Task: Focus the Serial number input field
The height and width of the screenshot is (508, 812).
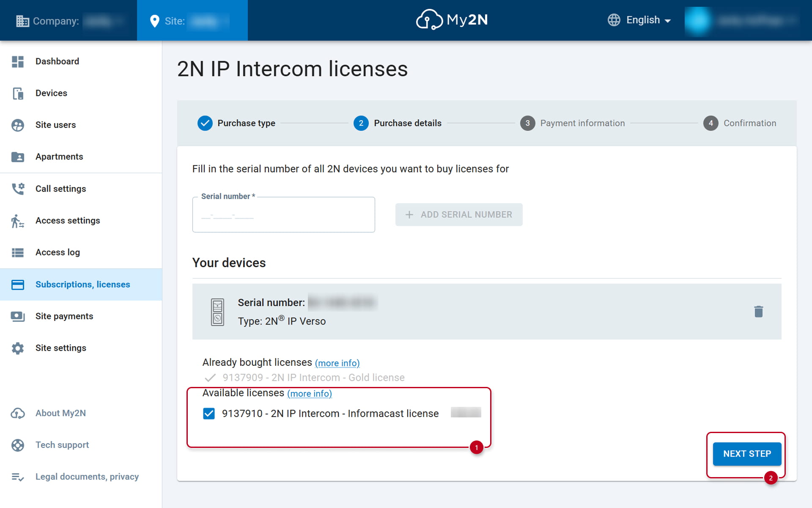Action: click(283, 215)
